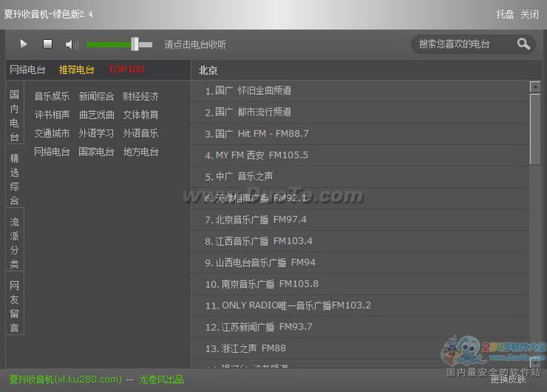
Task: Play station 1. 国广 怀旧金曲频道
Action: [360, 91]
